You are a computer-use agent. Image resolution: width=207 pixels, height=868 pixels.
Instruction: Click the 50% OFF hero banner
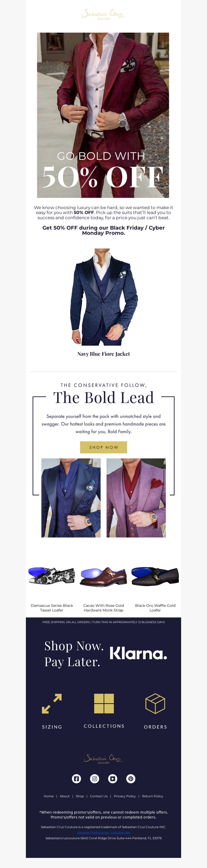click(103, 115)
